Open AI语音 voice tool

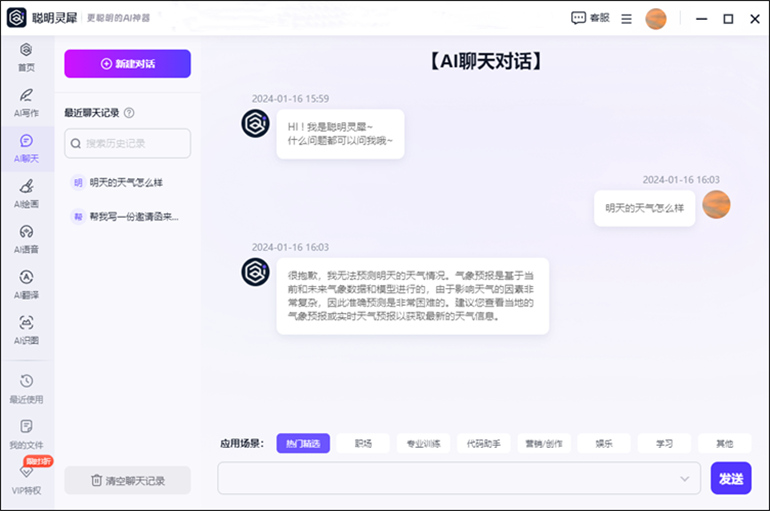pos(26,240)
